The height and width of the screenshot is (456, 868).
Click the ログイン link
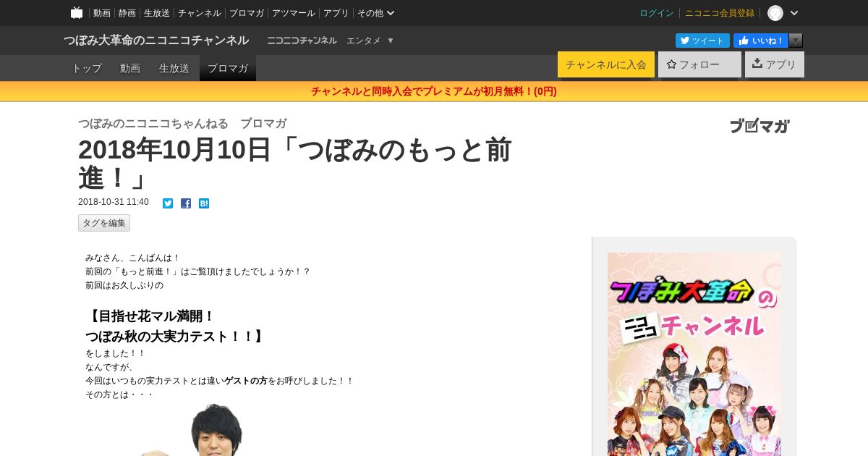point(657,13)
